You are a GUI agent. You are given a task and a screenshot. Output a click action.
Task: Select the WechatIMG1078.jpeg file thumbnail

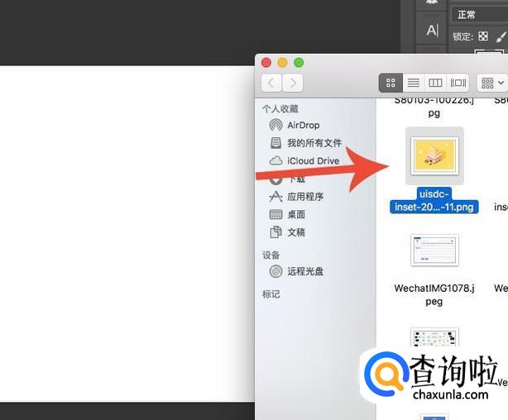(434, 251)
